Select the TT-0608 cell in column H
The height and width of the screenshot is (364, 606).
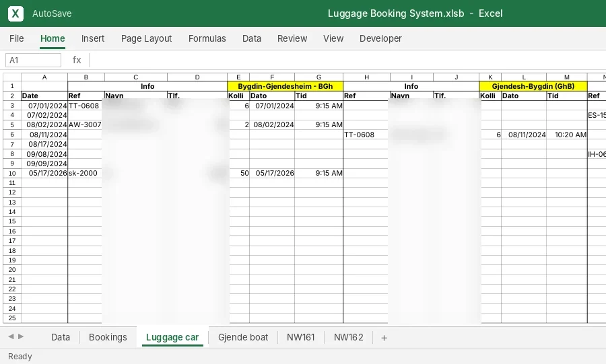coord(366,135)
